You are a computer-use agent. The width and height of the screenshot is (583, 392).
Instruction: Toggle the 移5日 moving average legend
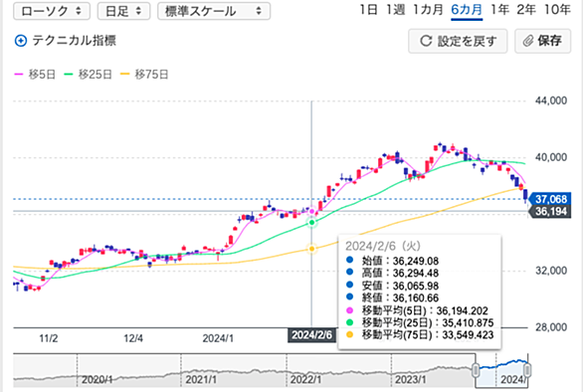pyautogui.click(x=35, y=75)
